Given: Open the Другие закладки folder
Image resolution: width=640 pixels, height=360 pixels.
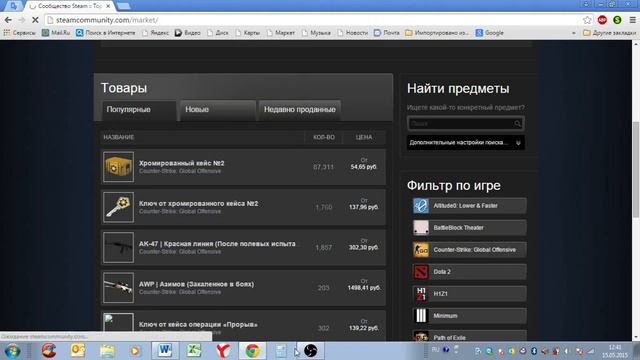Looking at the screenshot, I should pyautogui.click(x=609, y=33).
